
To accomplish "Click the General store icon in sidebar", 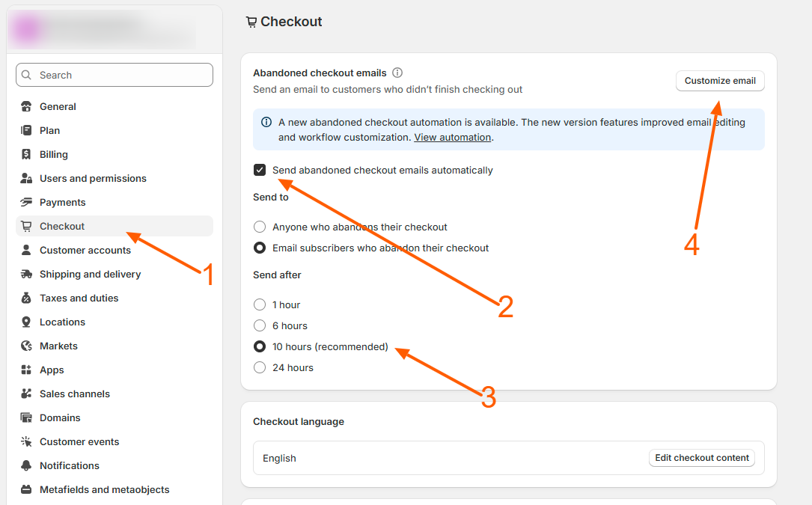I will click(x=26, y=107).
